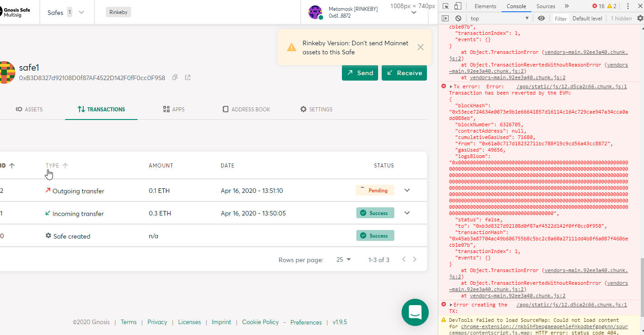This screenshot has width=644, height=335.
Task: Open DevTools more options menu
Action: tap(628, 6)
